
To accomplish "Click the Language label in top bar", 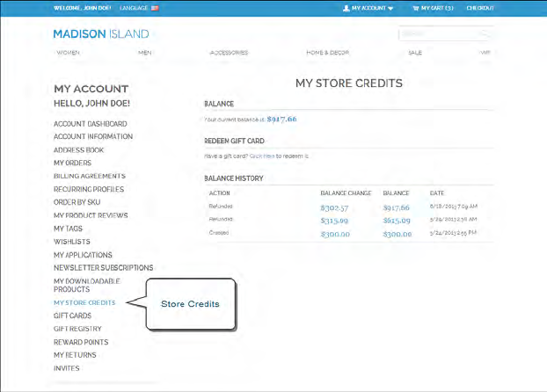I will coord(134,8).
